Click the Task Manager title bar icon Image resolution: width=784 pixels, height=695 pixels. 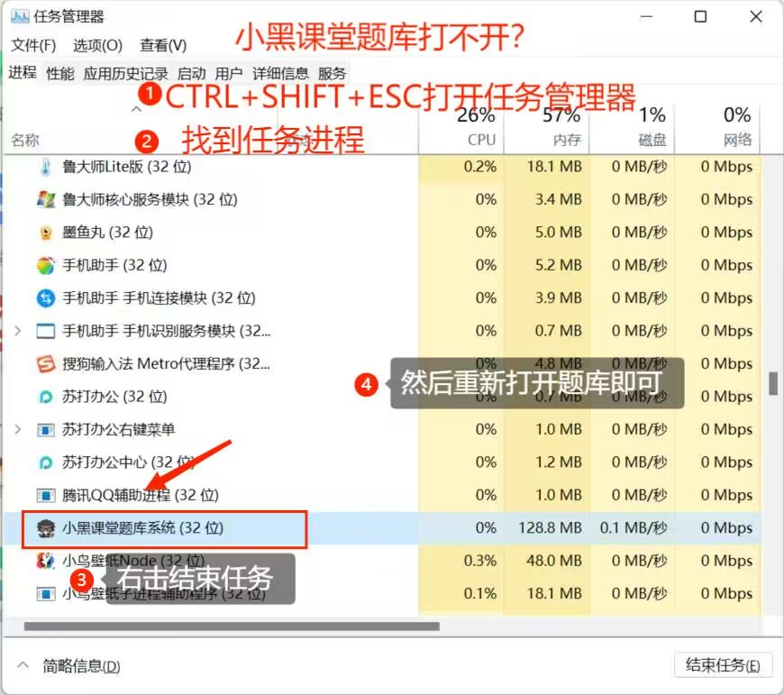point(20,17)
